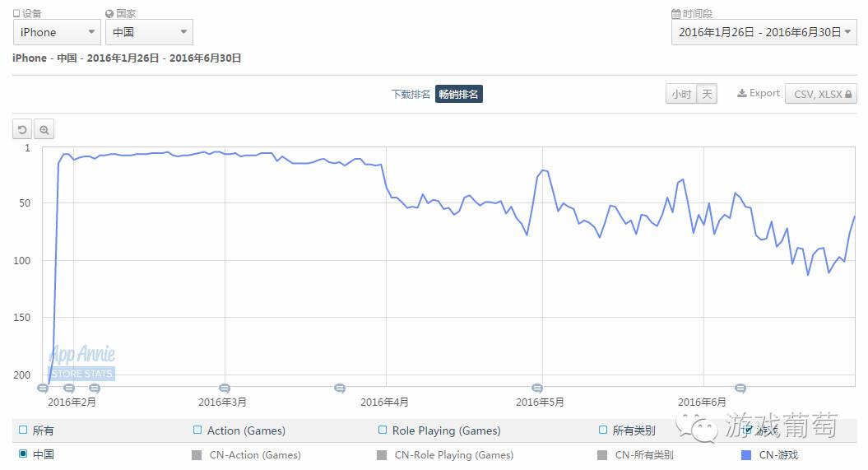Screen dimensions: 868x470
Task: Click the blue CN-游戏 legend swatch
Action: [x=746, y=454]
